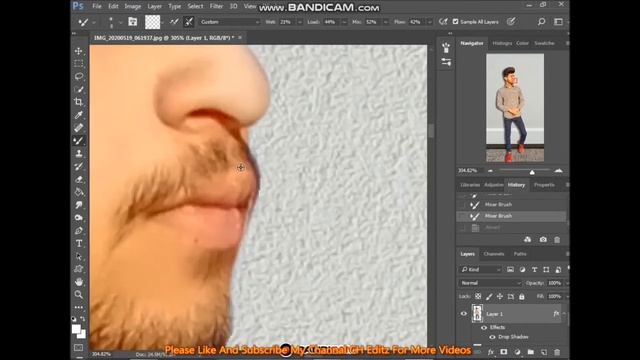Create new fill or adjustment layer icon

pos(517,352)
